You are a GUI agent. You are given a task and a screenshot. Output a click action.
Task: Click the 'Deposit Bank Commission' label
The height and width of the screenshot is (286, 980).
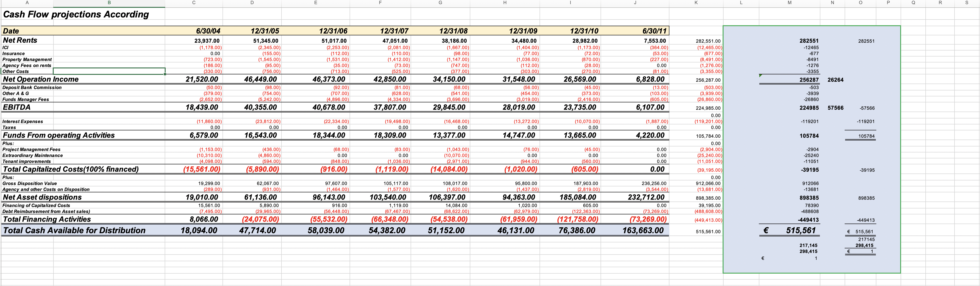(x=32, y=88)
